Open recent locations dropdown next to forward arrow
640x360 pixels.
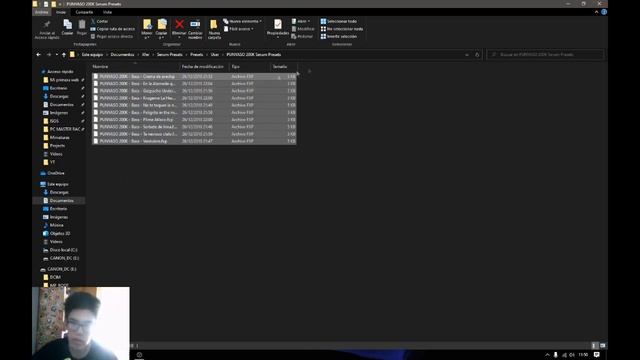click(57, 55)
